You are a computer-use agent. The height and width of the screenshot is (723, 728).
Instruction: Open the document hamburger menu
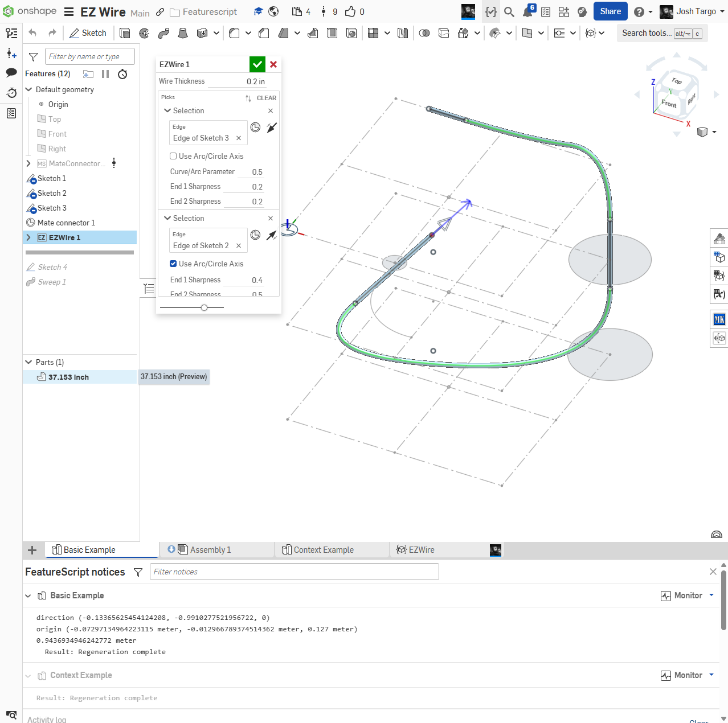(69, 12)
